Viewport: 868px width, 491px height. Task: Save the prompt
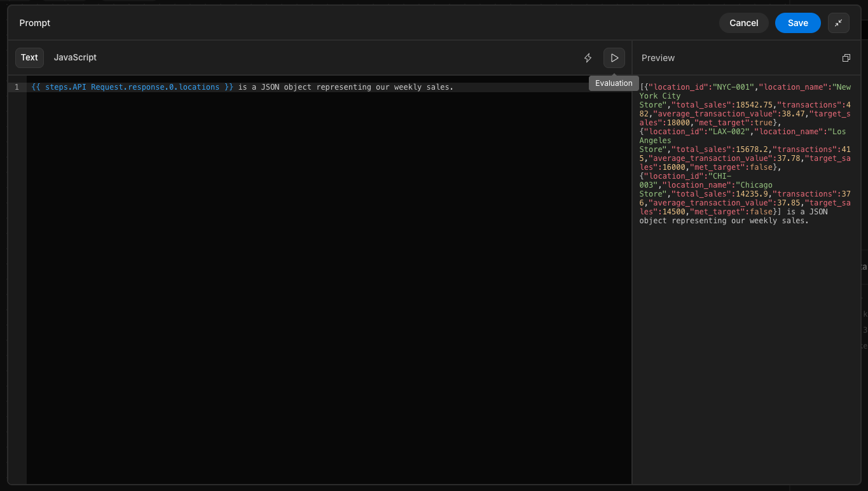click(798, 23)
